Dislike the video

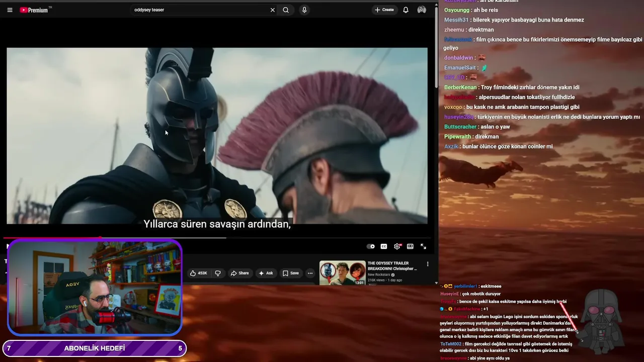(x=218, y=273)
